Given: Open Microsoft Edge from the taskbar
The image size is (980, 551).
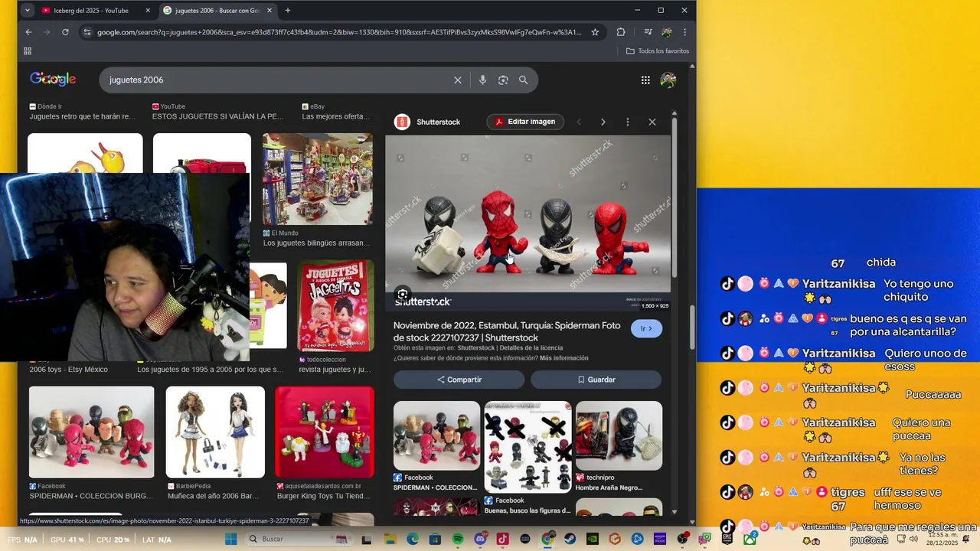Looking at the screenshot, I should (x=413, y=539).
